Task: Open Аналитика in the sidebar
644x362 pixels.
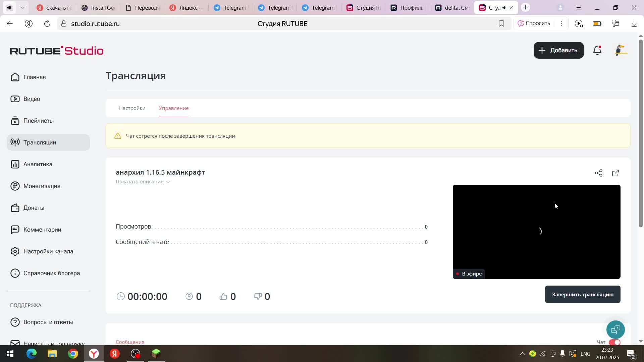Action: click(x=38, y=164)
